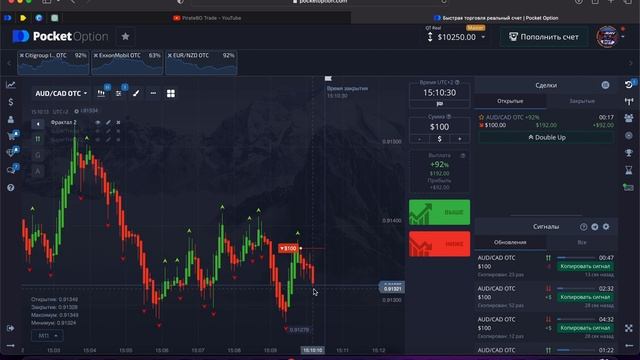Image resolution: width=640 pixels, height=360 pixels.
Task: Click the Пополнить счет deposit button
Action: click(x=544, y=37)
